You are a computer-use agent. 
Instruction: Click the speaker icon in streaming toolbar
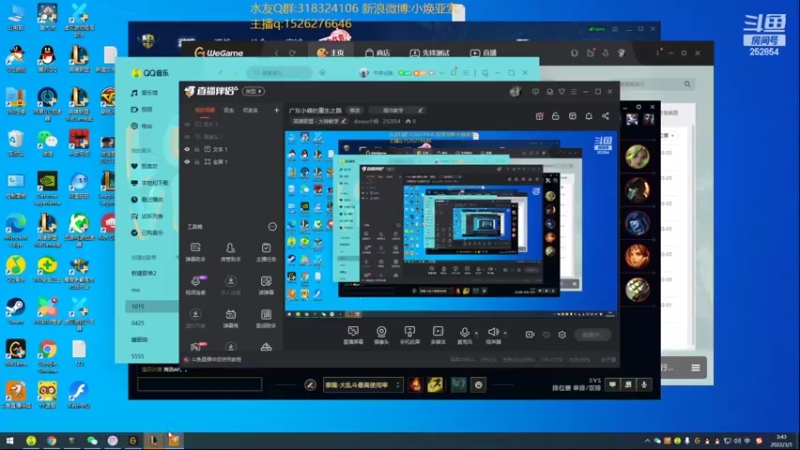493,333
